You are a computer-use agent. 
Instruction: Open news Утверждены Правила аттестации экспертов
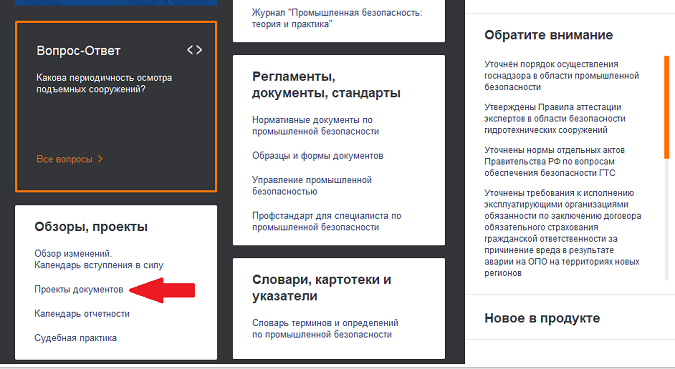555,118
